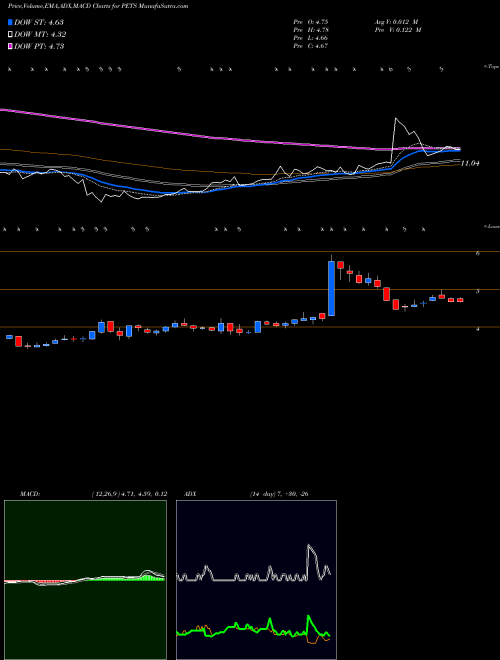The height and width of the screenshot is (660, 500).
Task: Click the 'Avg V: 0.012 M' volume text
Action: coord(396,22)
